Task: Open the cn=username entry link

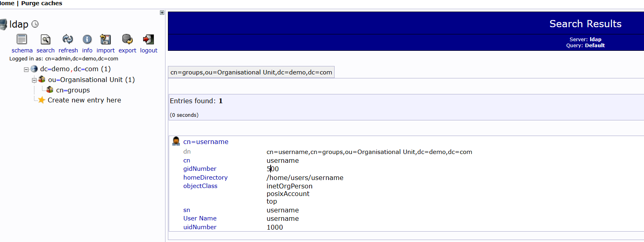Action: coord(206,142)
